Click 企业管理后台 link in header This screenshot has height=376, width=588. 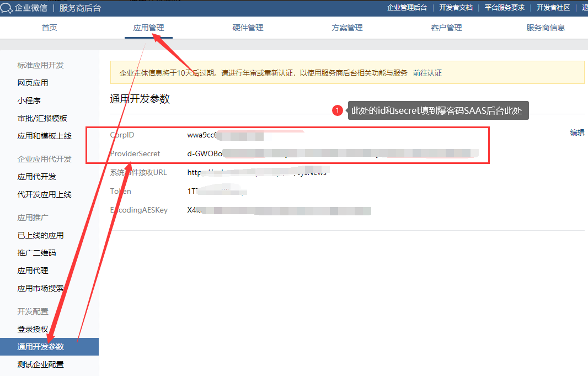(x=407, y=8)
